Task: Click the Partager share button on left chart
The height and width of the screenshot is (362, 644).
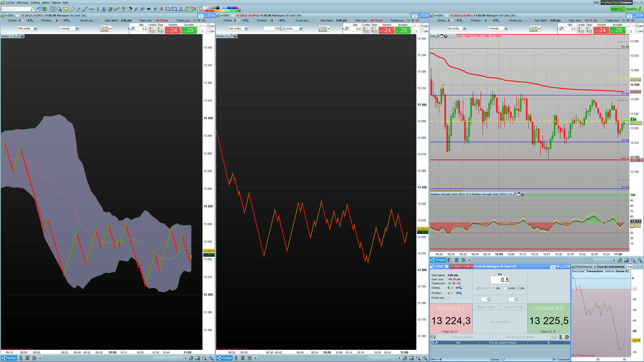Action: (x=9, y=358)
